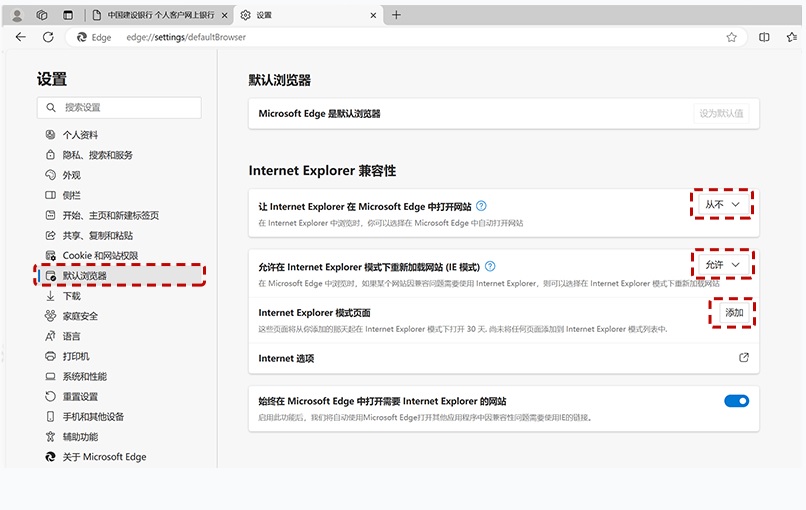Click the 搜索设置 search field

click(x=120, y=107)
